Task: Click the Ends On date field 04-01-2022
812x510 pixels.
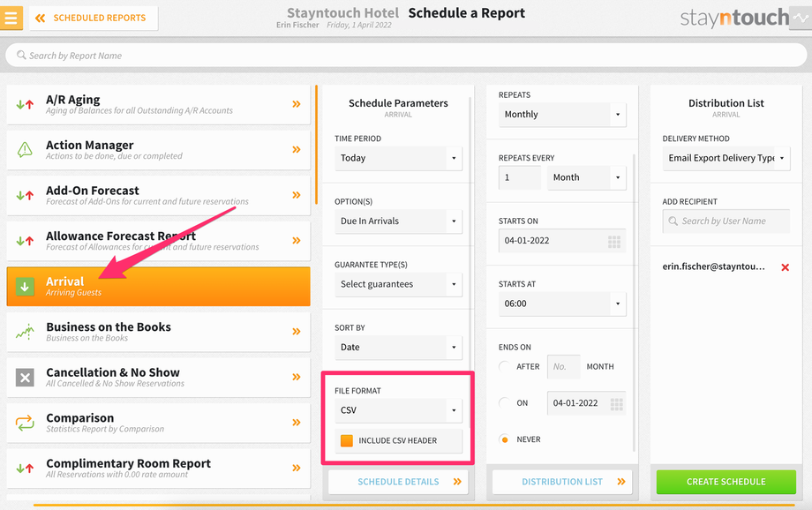Action: pyautogui.click(x=587, y=403)
